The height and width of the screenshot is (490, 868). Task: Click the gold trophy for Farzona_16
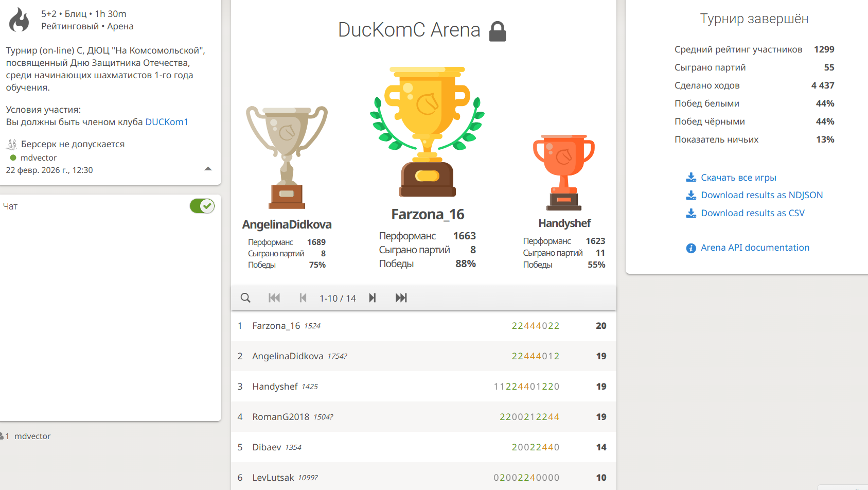tap(427, 132)
